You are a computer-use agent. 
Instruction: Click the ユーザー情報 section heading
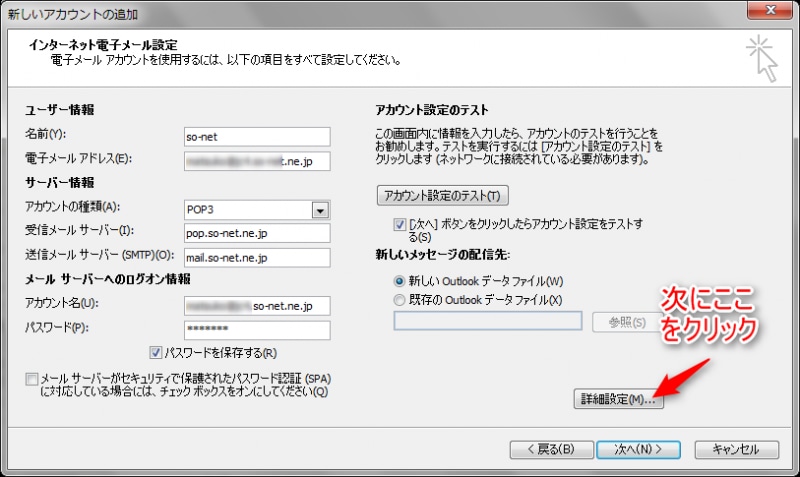(59, 110)
